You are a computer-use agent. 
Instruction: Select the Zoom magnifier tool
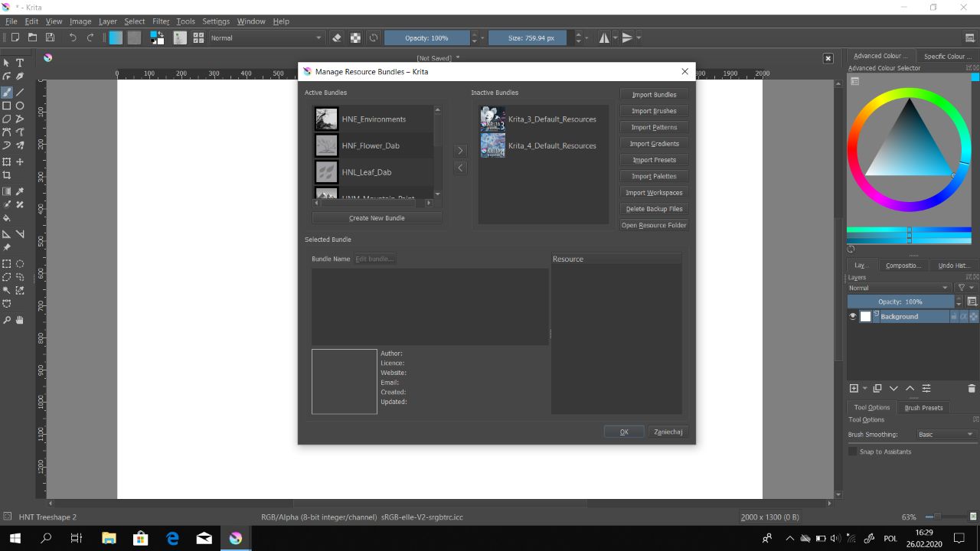[7, 320]
